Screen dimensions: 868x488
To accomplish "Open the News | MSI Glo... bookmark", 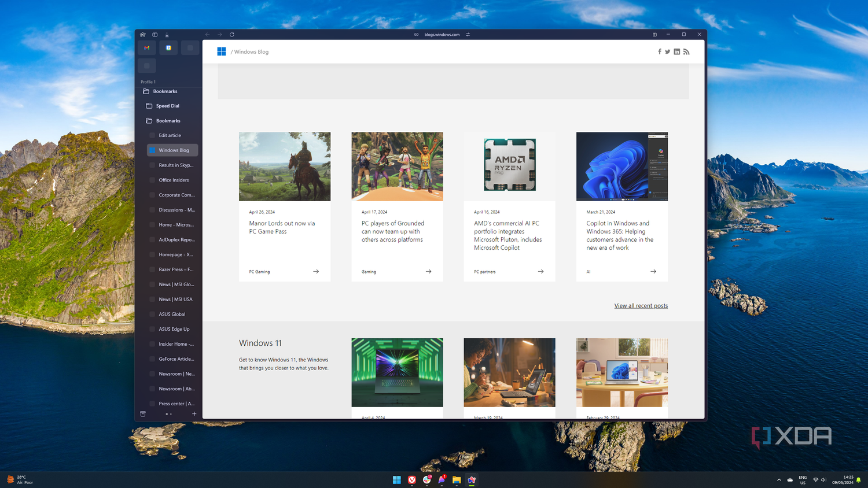I will point(172,284).
